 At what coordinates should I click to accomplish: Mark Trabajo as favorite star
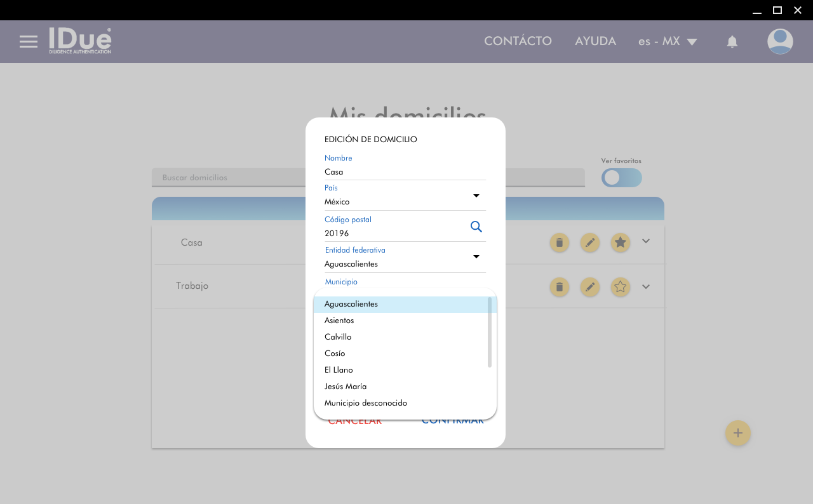click(621, 287)
